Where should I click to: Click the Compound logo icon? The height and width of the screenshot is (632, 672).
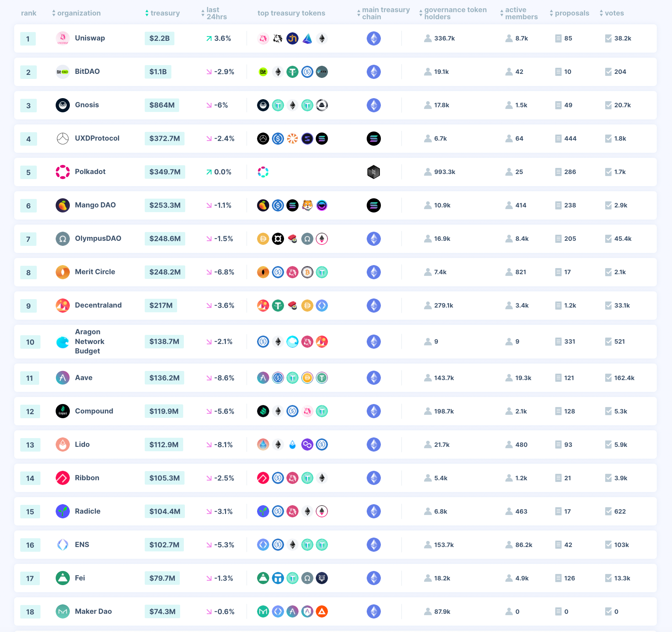(x=62, y=411)
